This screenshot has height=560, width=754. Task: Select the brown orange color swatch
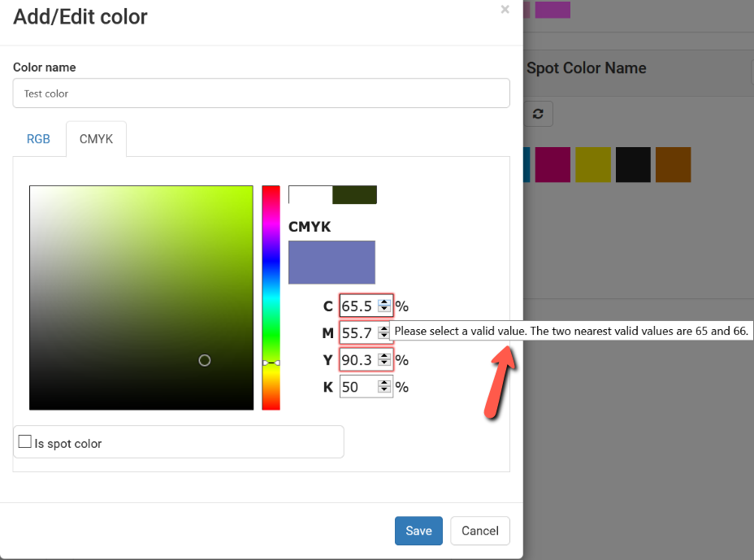tap(674, 164)
